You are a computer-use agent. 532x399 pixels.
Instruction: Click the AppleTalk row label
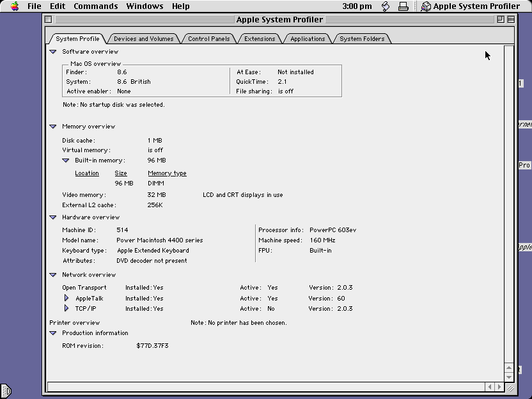[90, 298]
